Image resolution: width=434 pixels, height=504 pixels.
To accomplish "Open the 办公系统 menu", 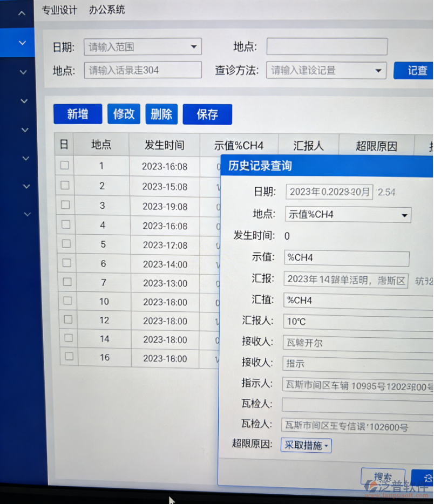I will [x=106, y=10].
